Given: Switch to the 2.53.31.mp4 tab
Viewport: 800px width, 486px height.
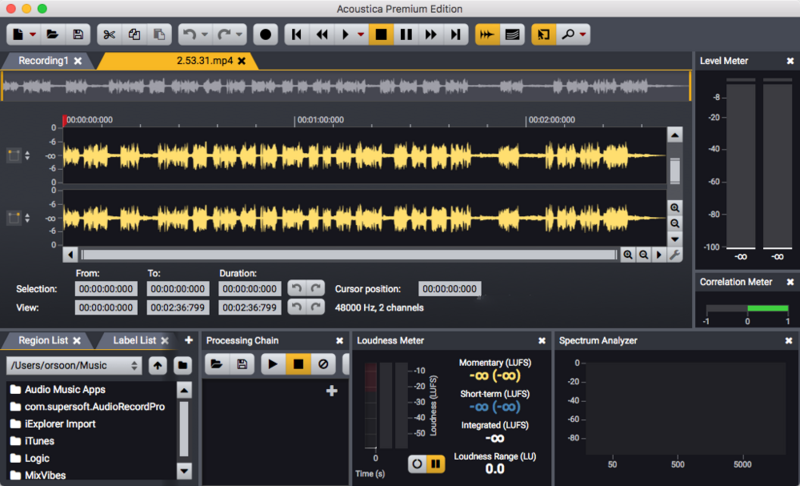Looking at the screenshot, I should (x=204, y=61).
